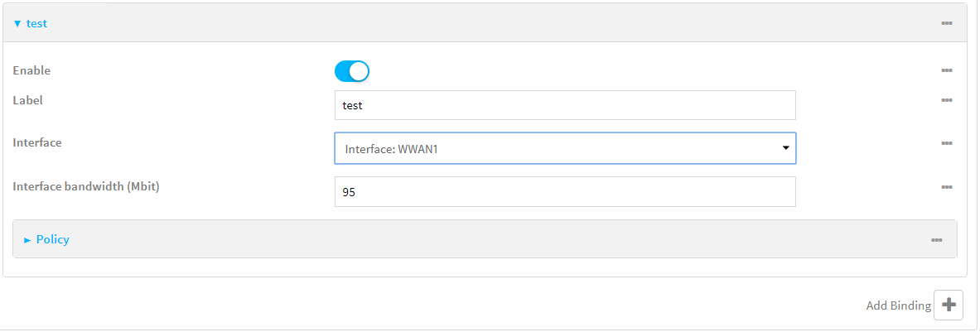Open the options menu for the test section header
This screenshot has height=332, width=980.
(x=946, y=23)
